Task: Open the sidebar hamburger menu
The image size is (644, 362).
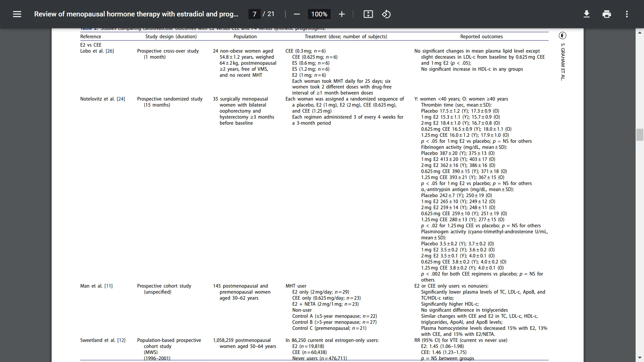Action: (17, 14)
